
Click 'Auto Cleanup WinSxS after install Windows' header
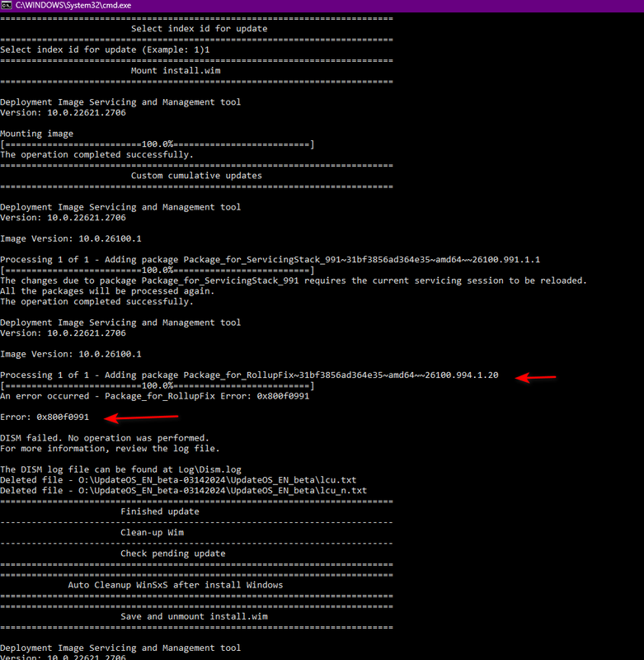point(176,585)
